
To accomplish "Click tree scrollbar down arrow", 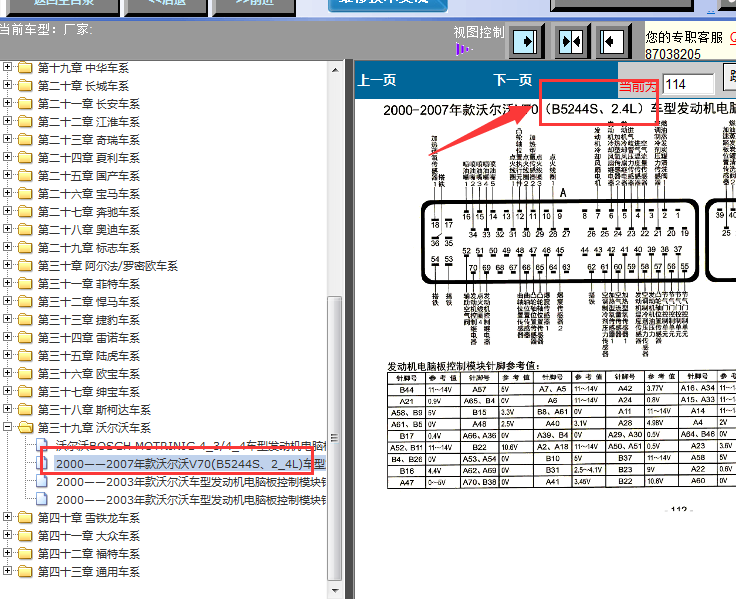I will 335,590.
